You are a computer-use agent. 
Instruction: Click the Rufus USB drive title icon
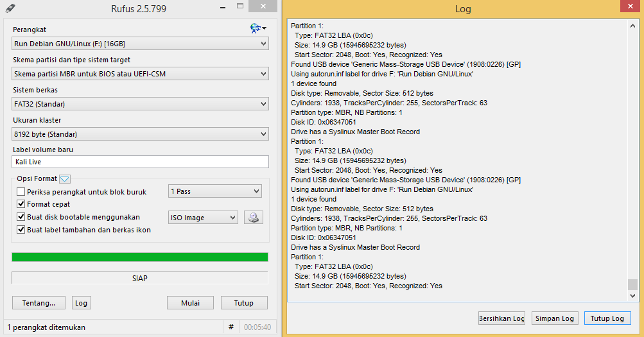coord(10,8)
